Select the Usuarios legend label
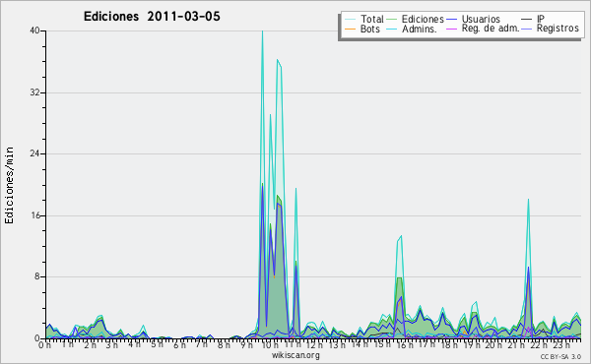591x364 pixels. [x=481, y=19]
